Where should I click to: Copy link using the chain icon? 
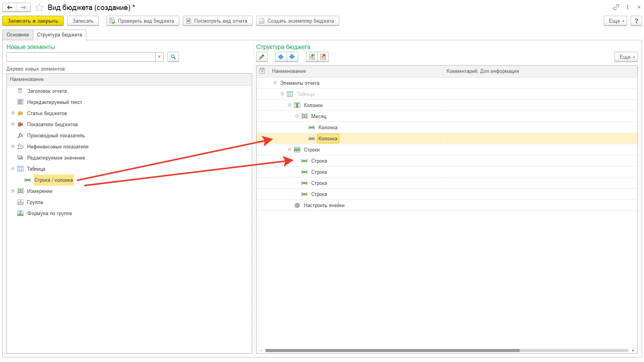pos(616,7)
